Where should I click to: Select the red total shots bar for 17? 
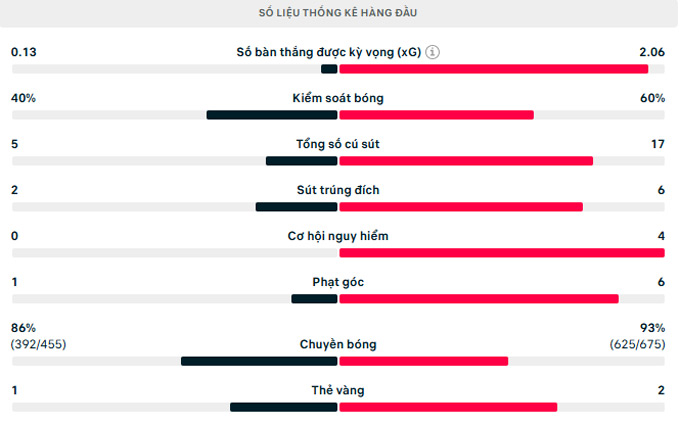466,161
